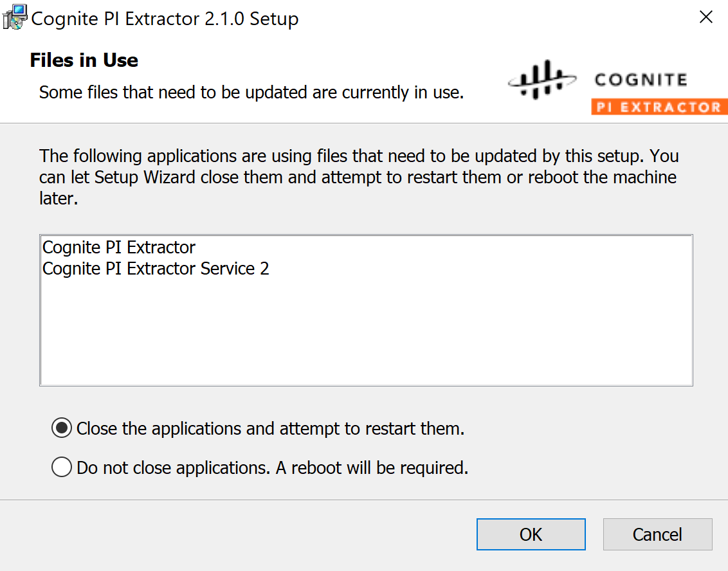Abort setup with the Cancel button
Screen dimensions: 728x571
pos(657,534)
